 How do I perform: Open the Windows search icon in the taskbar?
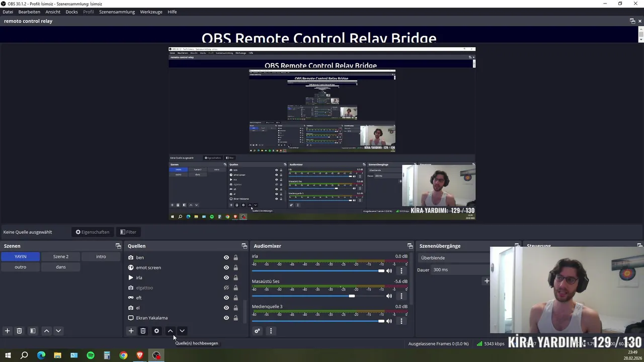[x=24, y=355]
